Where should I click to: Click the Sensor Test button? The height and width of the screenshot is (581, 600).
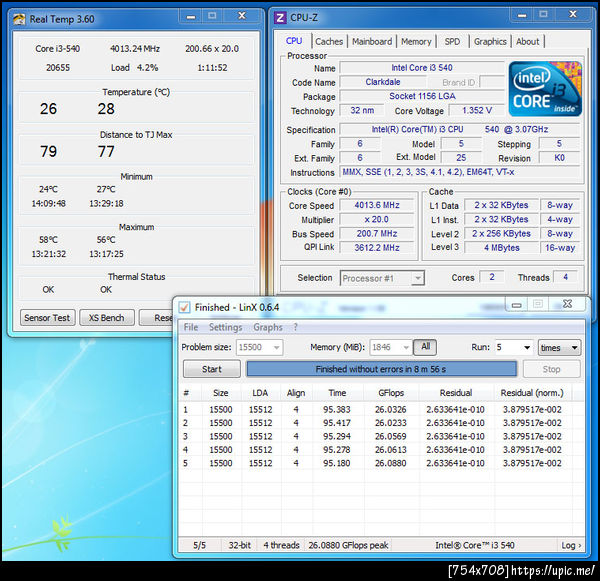[48, 317]
